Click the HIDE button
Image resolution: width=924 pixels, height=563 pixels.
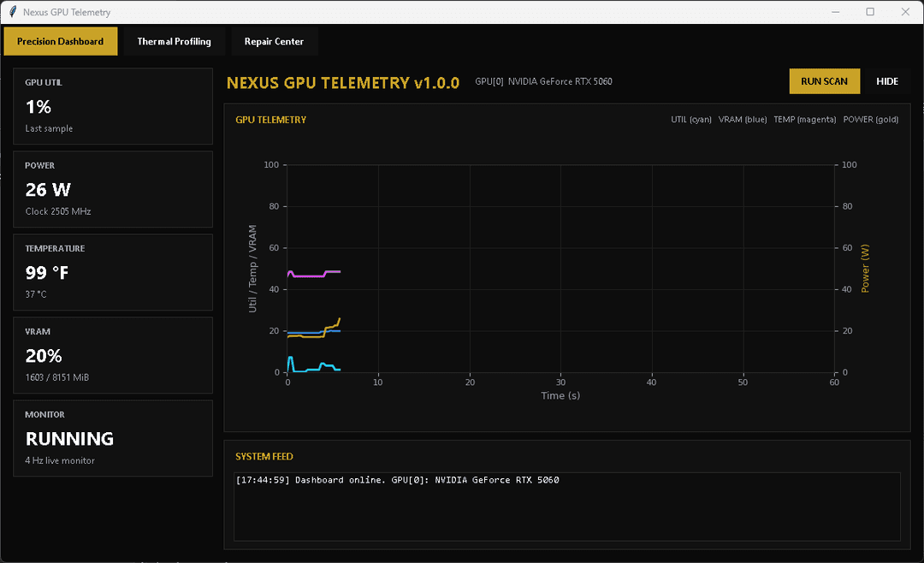887,81
